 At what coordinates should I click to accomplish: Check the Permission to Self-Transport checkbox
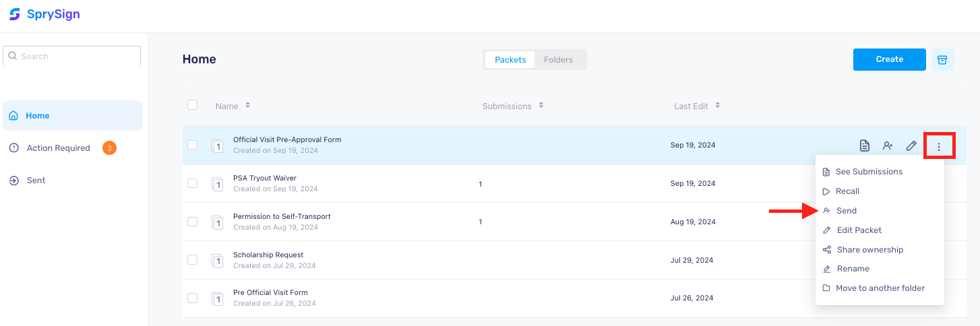tap(193, 222)
